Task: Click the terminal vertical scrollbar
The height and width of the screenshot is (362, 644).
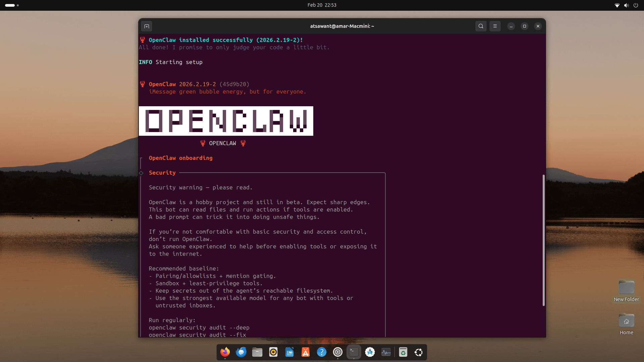Action: [x=543, y=240]
